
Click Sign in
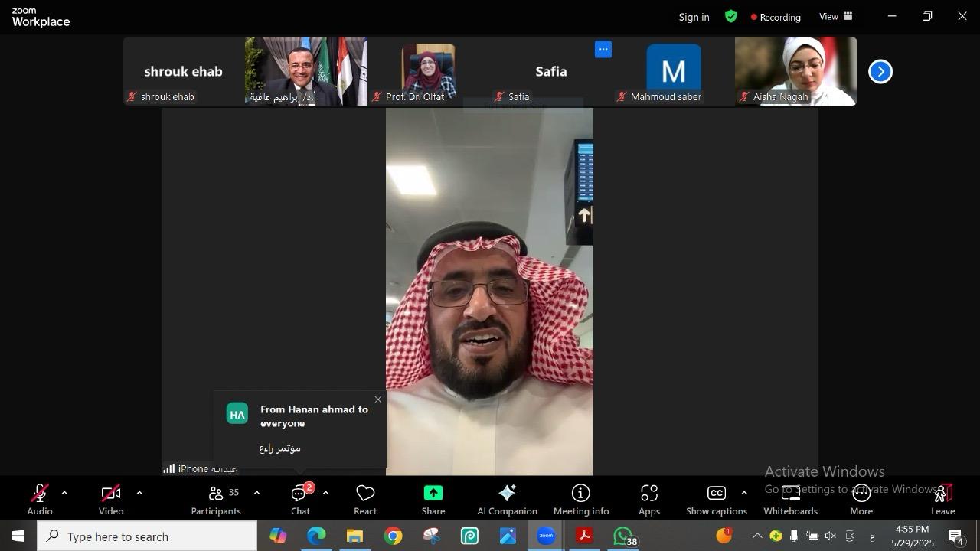[694, 17]
